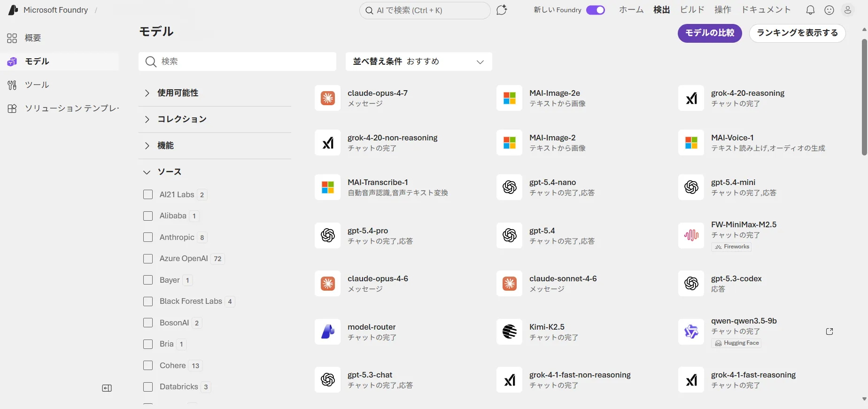Click the grok-4-20-non-reasoning xAI icon
This screenshot has width=868, height=409.
[x=328, y=142]
